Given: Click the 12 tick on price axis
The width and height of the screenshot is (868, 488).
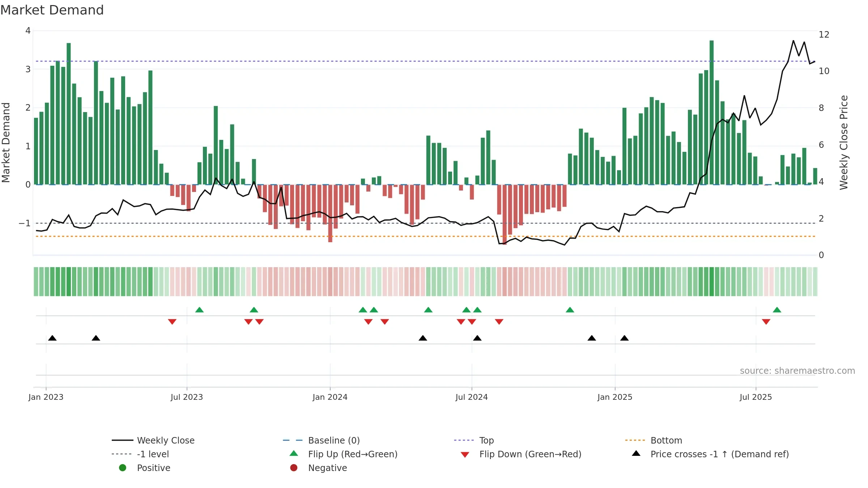Looking at the screenshot, I should click(x=824, y=35).
